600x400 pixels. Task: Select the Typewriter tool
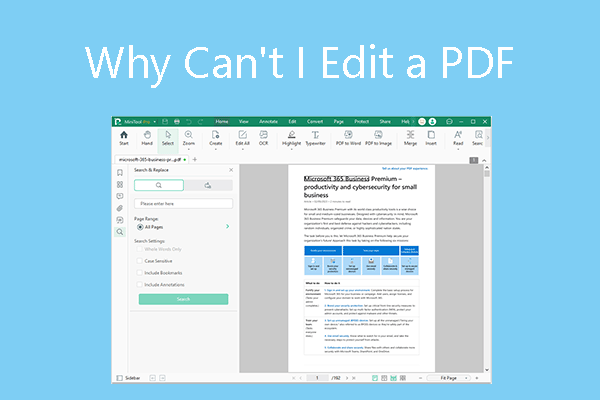click(x=315, y=138)
